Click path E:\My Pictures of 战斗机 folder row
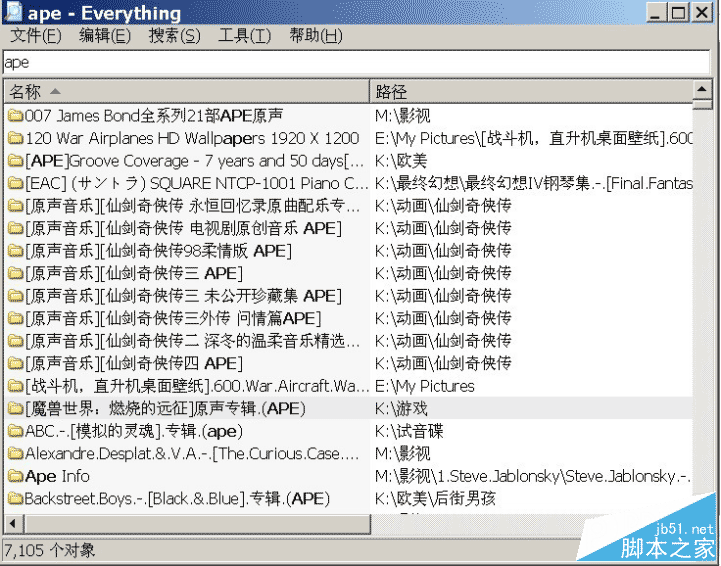 pos(425,386)
